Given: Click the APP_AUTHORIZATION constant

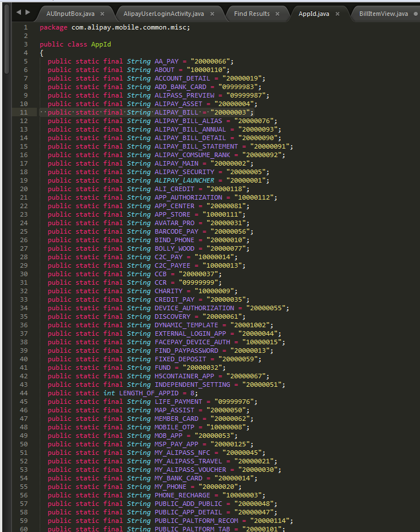Looking at the screenshot, I should coord(189,197).
